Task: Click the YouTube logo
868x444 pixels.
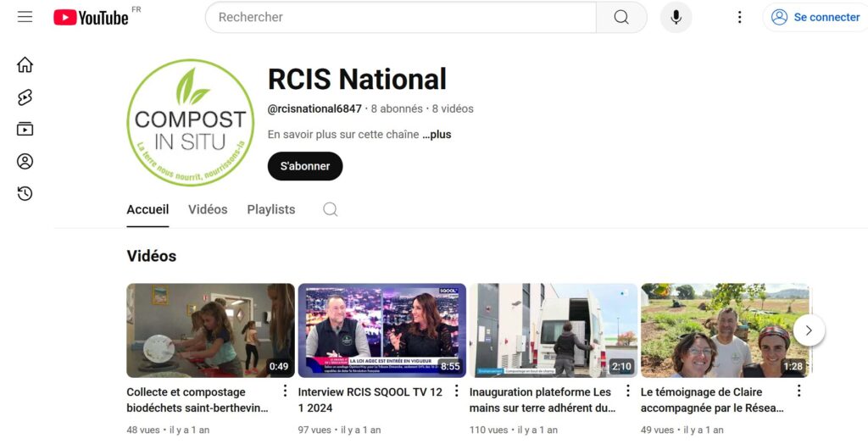Action: (x=91, y=17)
